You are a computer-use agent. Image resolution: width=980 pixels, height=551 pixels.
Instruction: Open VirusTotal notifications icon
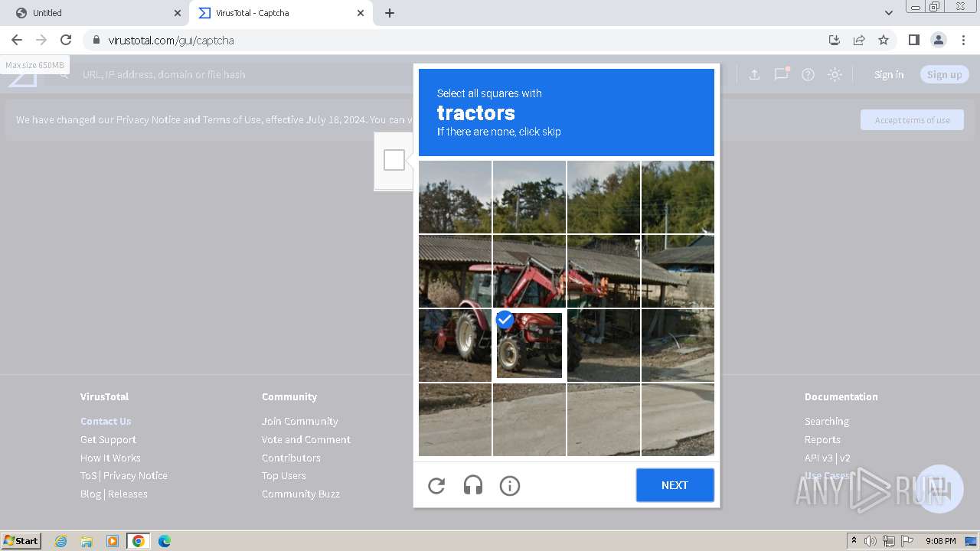(781, 74)
